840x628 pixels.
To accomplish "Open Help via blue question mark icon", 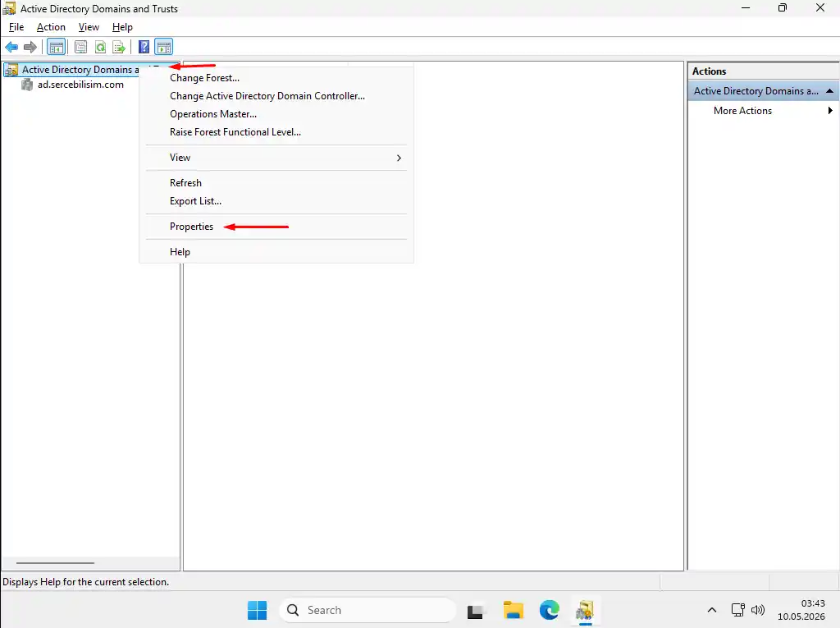I will coord(144,47).
